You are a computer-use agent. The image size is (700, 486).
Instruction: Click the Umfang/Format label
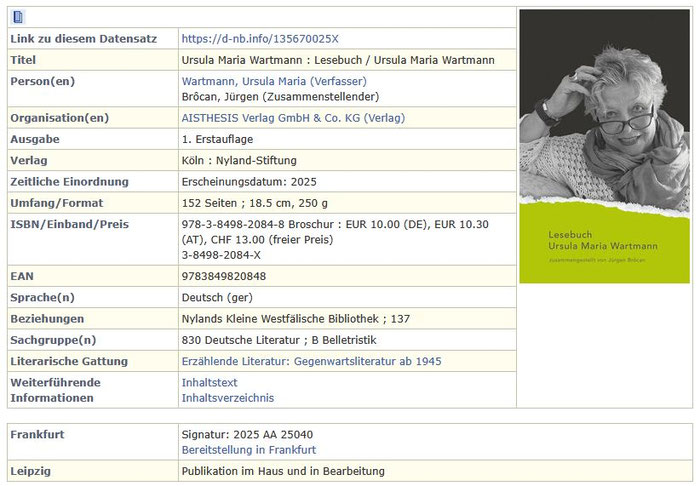tap(57, 203)
